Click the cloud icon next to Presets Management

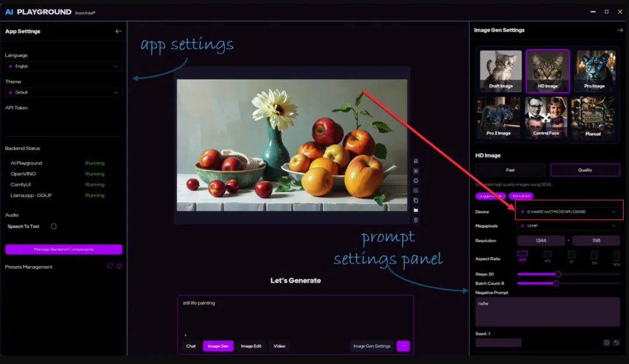[x=119, y=267]
